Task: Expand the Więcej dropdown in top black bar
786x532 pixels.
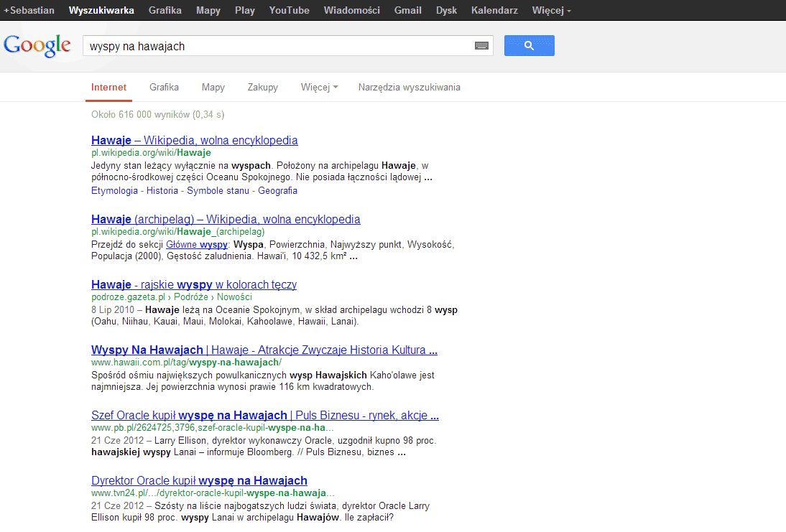Action: [x=552, y=11]
